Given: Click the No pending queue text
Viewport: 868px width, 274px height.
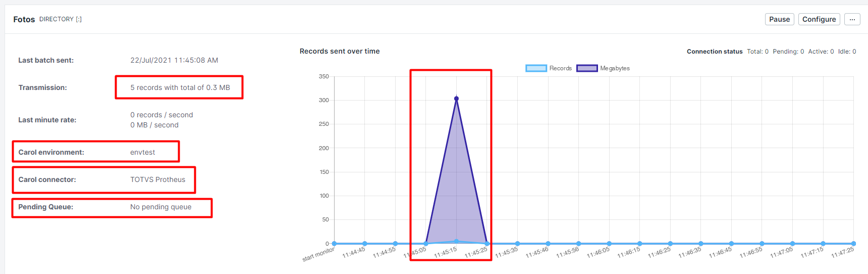Looking at the screenshot, I should (160, 207).
